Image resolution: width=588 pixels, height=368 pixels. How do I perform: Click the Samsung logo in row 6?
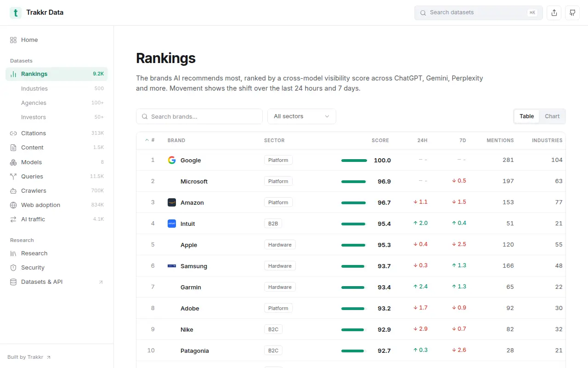[x=172, y=266]
